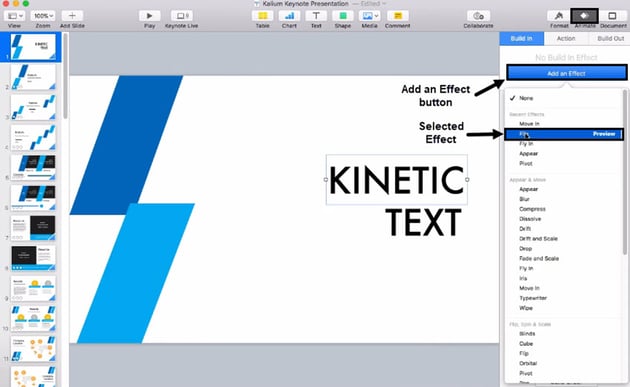The width and height of the screenshot is (630, 387).
Task: Add a text box with the Text icon
Action: [x=316, y=16]
